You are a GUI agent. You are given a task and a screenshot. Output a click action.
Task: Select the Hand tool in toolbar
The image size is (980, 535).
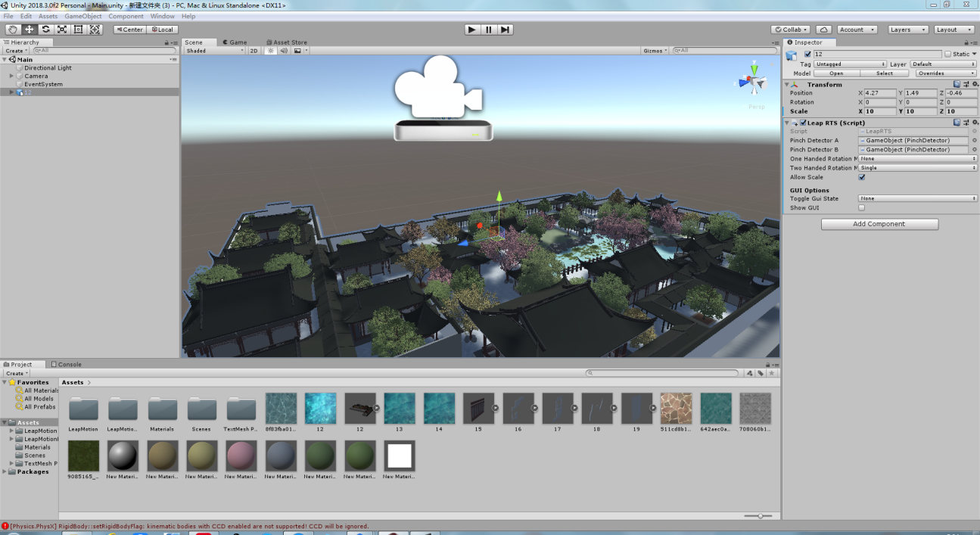pos(13,30)
